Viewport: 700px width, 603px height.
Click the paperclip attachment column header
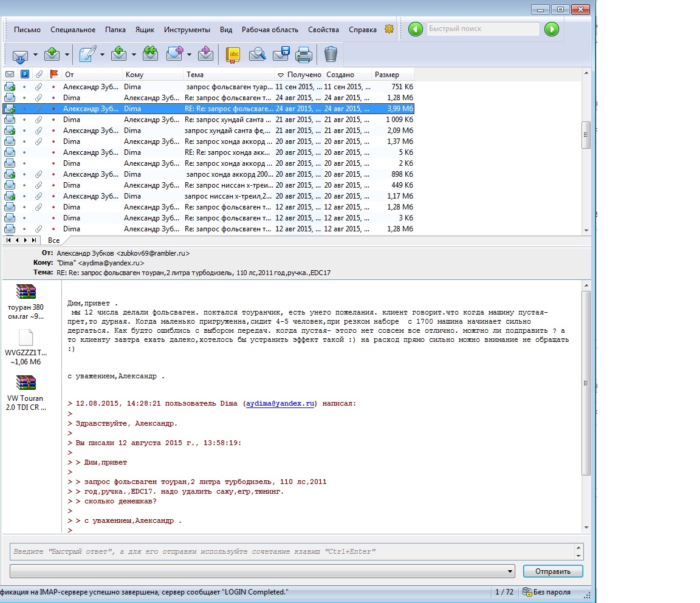39,75
